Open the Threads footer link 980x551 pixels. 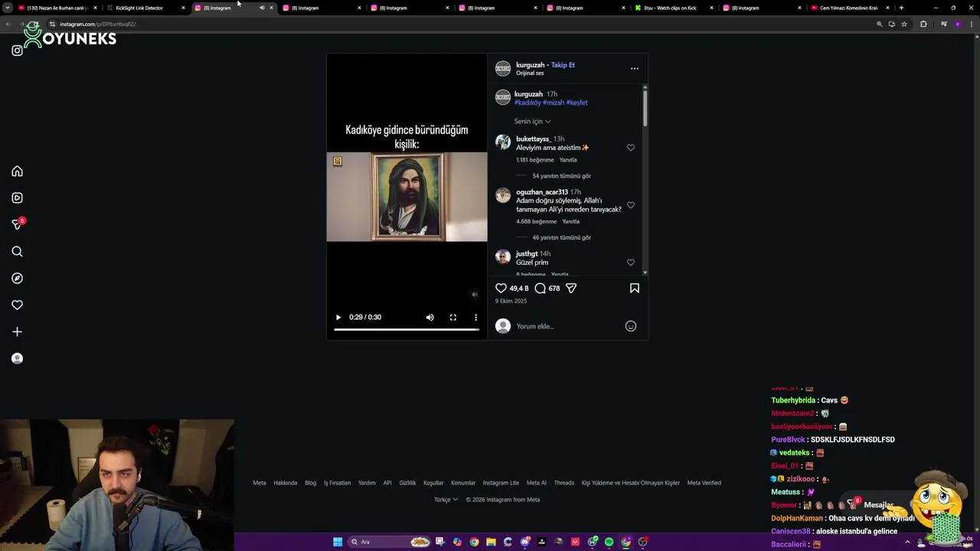(563, 483)
